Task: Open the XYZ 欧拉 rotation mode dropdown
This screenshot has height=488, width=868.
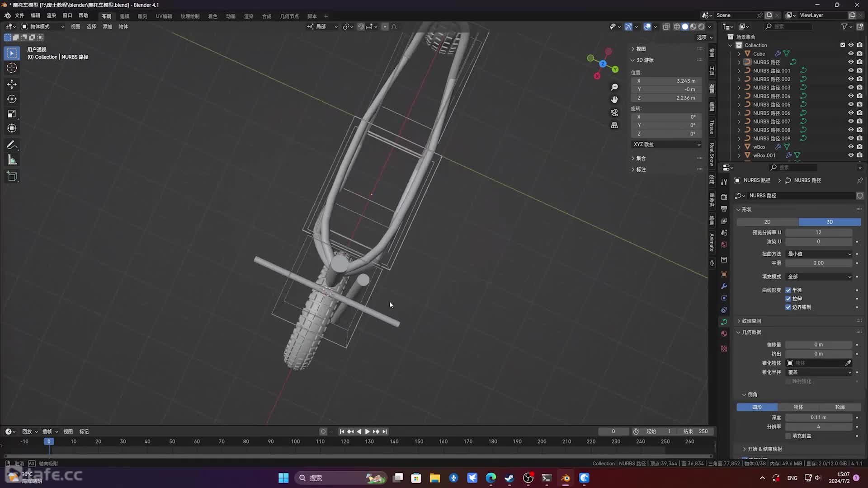Action: [666, 145]
